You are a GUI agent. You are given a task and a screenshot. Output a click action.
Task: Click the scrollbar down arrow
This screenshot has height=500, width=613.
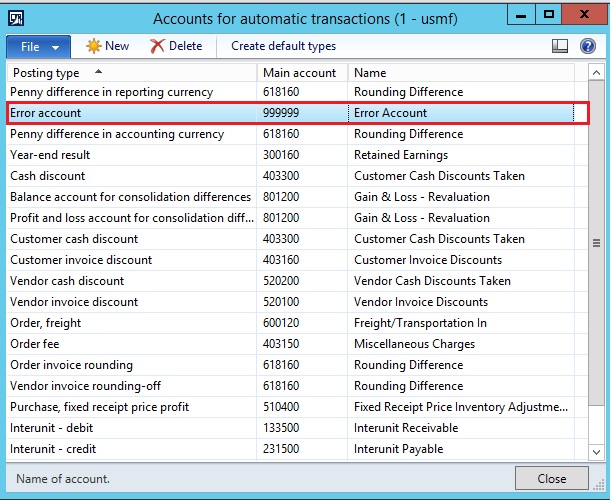click(x=597, y=452)
